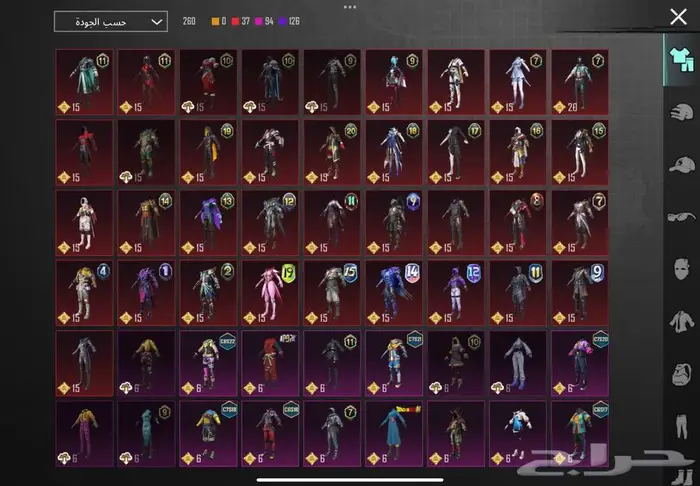Click the dropdown chevron arrow
The image size is (700, 486).
pyautogui.click(x=155, y=21)
